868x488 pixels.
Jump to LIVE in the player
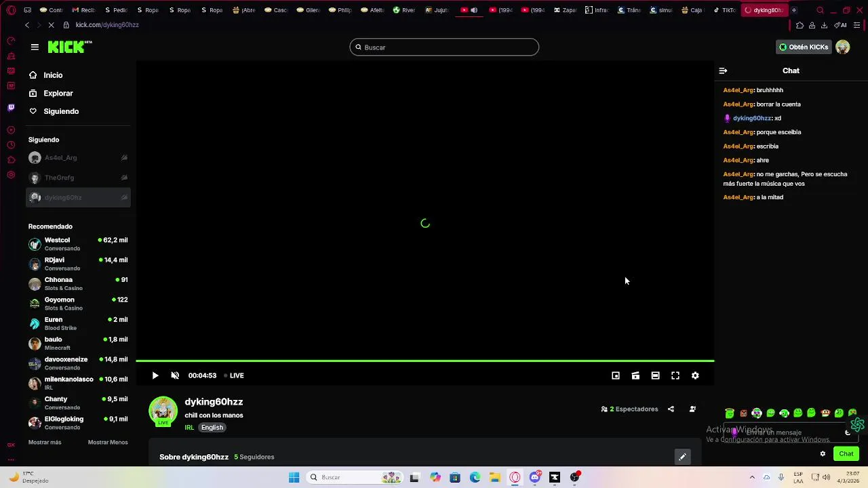click(234, 375)
